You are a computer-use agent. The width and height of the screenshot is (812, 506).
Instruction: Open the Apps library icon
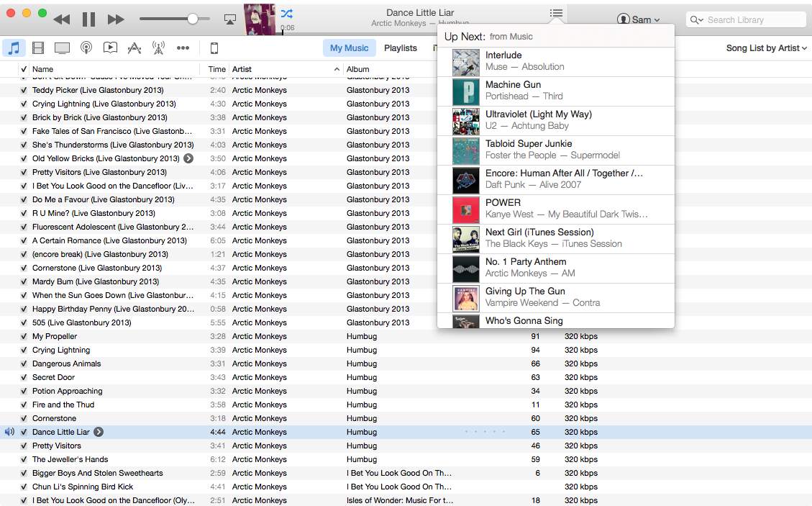[x=134, y=48]
